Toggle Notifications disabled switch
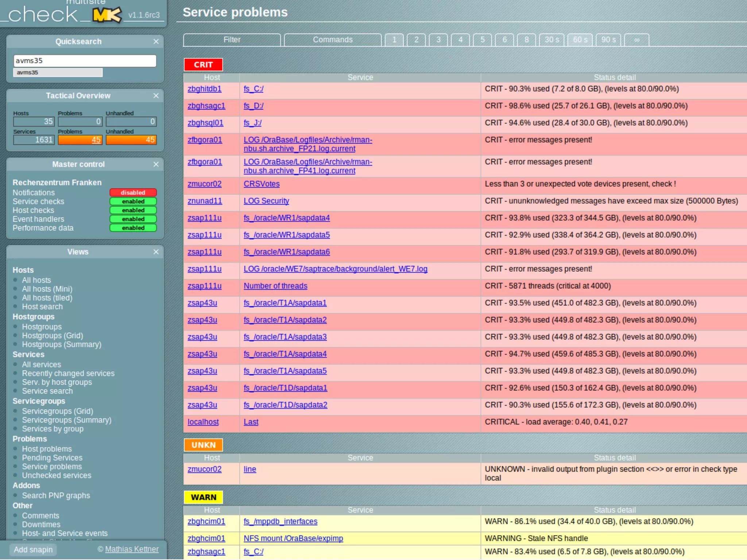Viewport: 747px width, 560px height. tap(133, 192)
